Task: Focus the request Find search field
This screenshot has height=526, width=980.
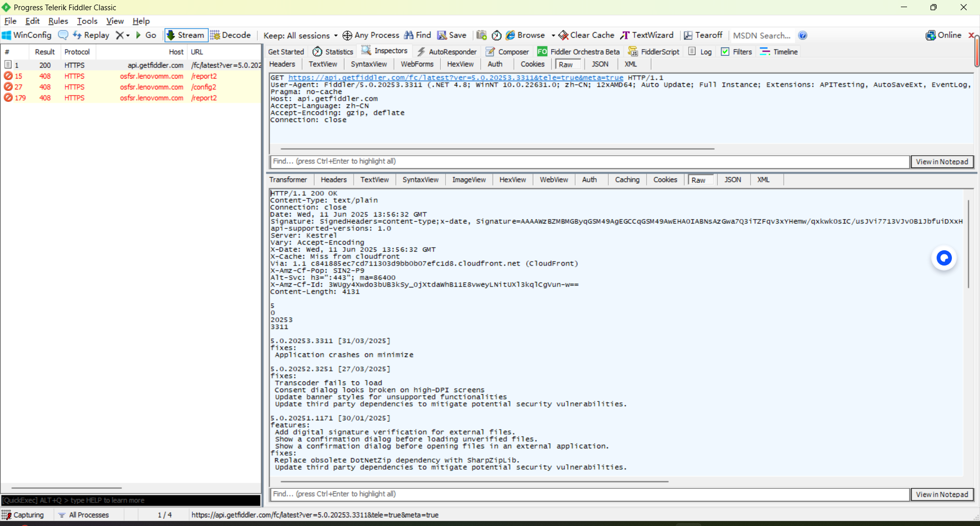Action: 590,161
